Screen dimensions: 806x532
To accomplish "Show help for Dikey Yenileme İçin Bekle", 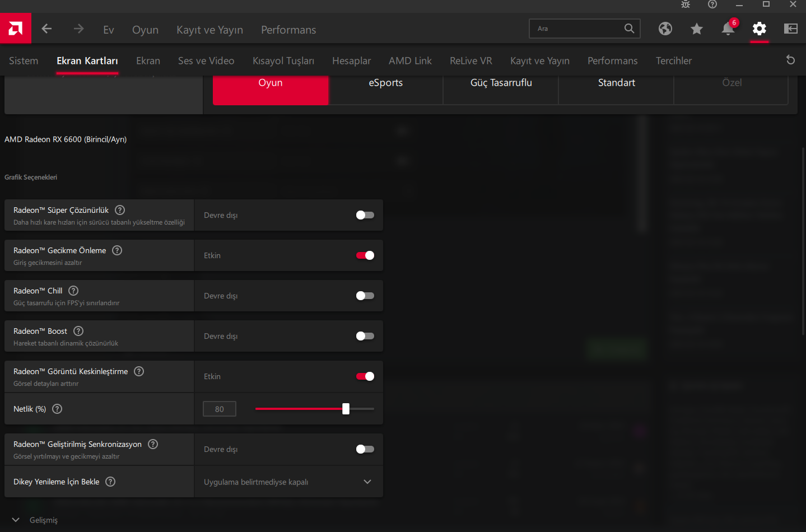I will pyautogui.click(x=110, y=482).
